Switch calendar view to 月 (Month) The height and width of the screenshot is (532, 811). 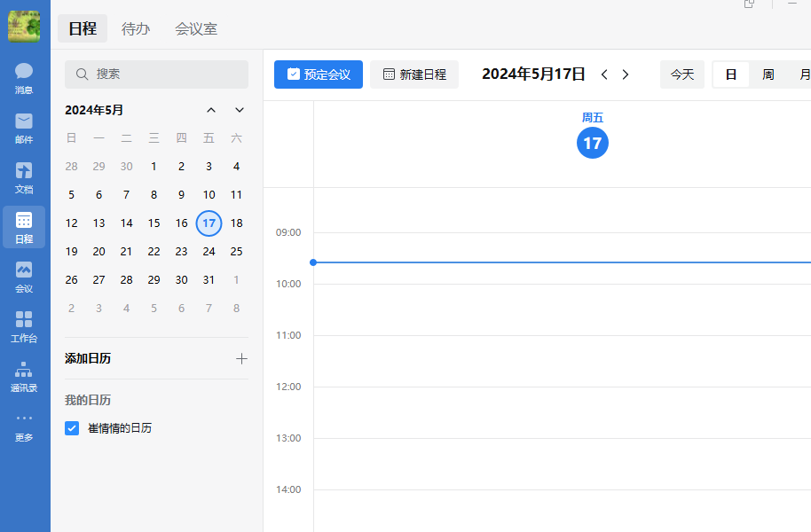pyautogui.click(x=803, y=74)
